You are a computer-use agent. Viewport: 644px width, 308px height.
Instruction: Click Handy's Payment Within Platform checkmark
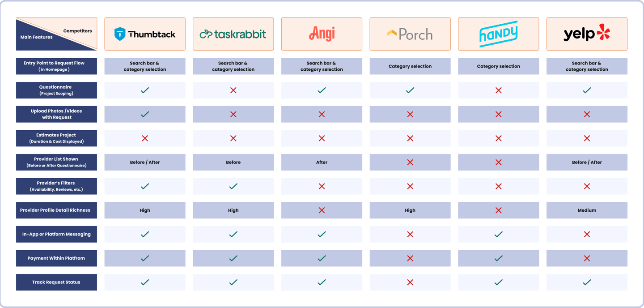tap(498, 258)
